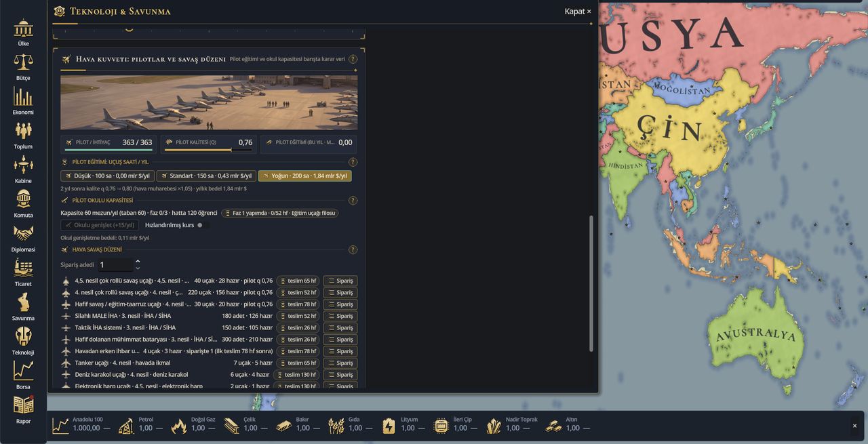Click the panel's vertical scrollbar
The image size is (868, 444).
point(591,283)
